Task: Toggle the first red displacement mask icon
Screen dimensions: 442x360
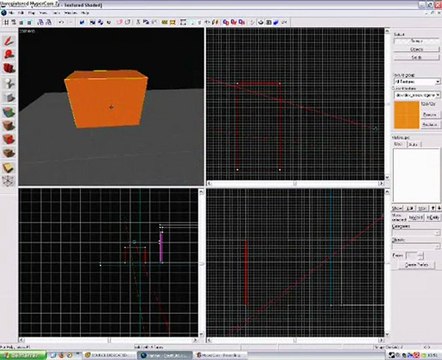Action: [x=226, y=22]
